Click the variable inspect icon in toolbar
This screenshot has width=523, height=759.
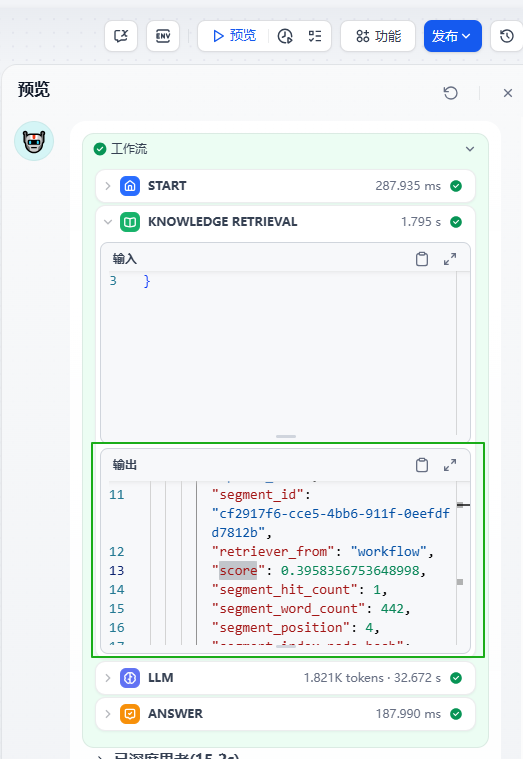[121, 36]
